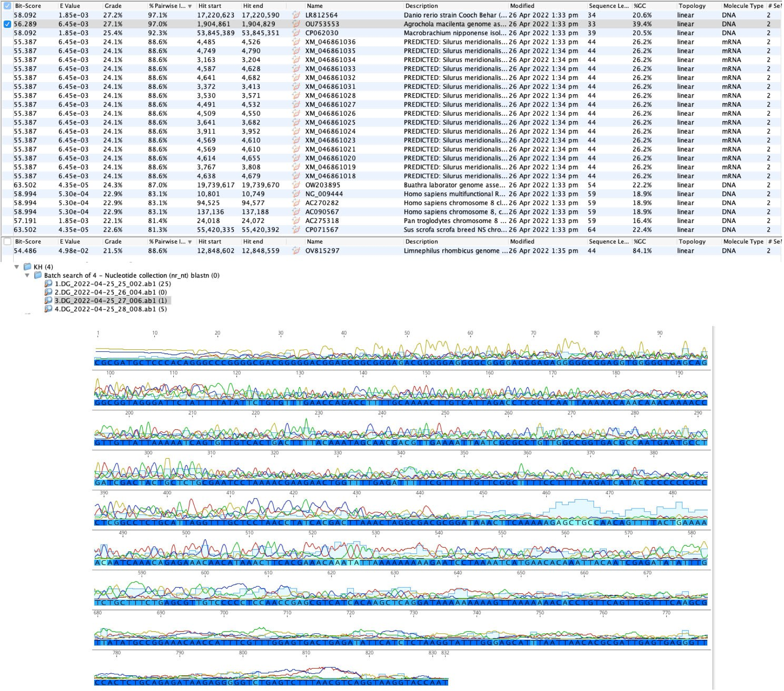Click the document icon for XM_046861026
Image resolution: width=784 pixels, height=691 pixels.
(x=296, y=114)
